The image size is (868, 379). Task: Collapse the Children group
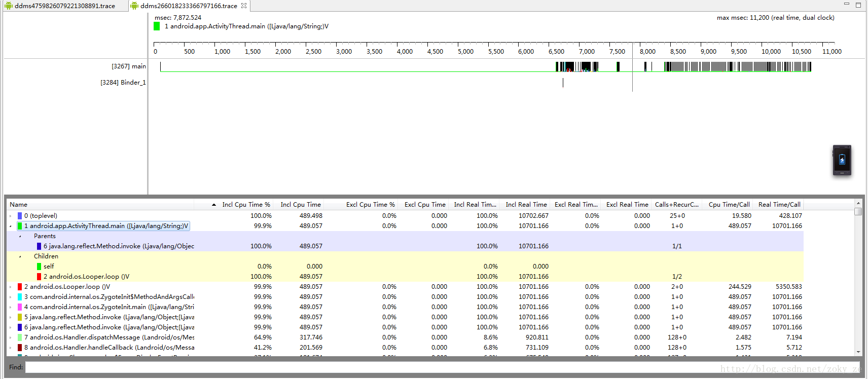[20, 256]
